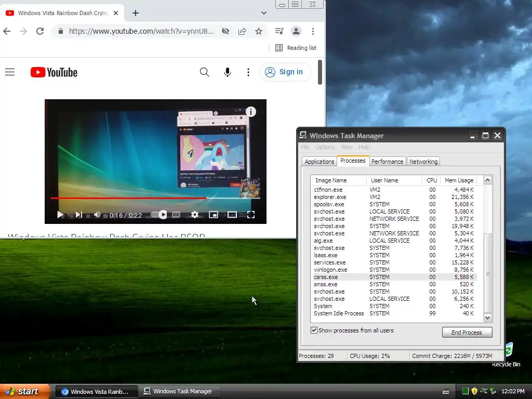This screenshot has width=532, height=399.
Task: Click the video info card icon
Action: point(251,112)
